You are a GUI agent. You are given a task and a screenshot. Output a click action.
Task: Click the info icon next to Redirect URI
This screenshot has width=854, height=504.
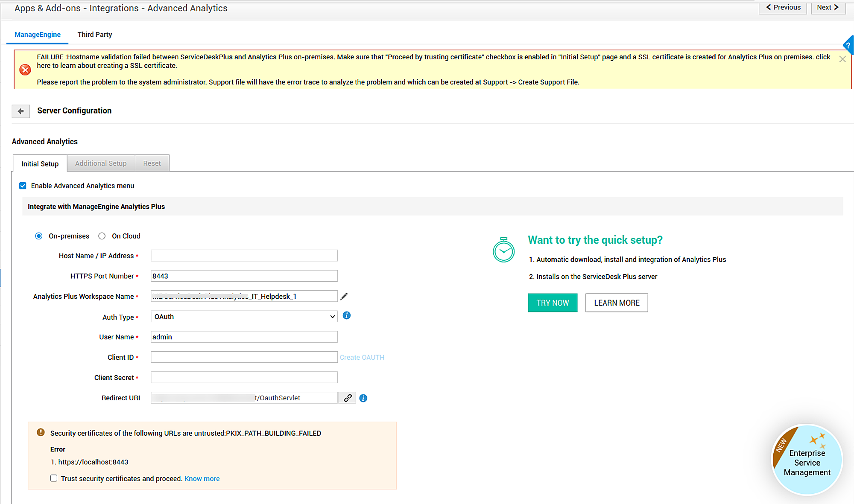coord(363,398)
